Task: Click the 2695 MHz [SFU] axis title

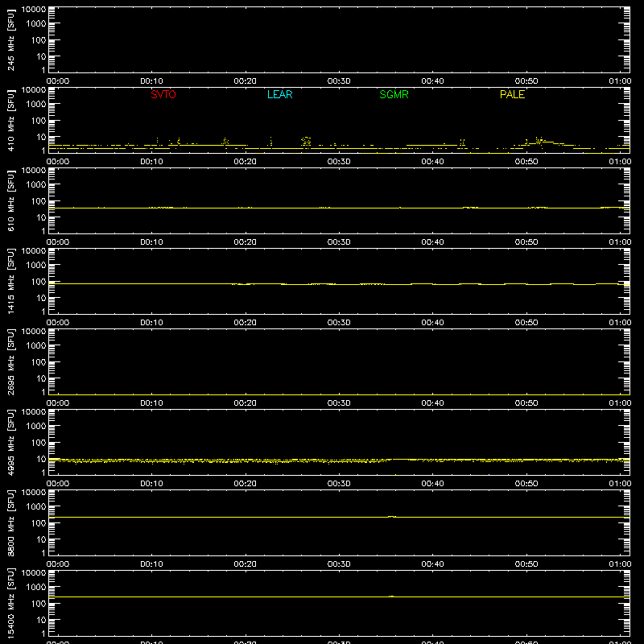Action: tap(10, 361)
